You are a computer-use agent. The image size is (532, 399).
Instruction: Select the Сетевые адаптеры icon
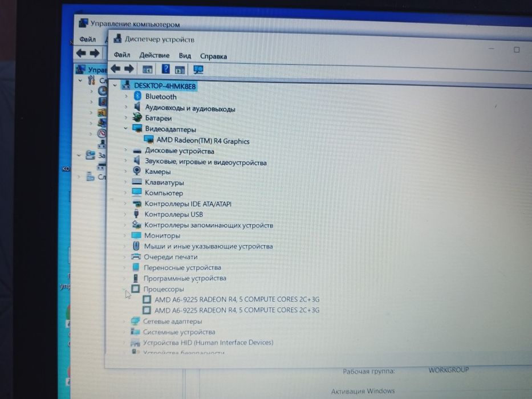tap(135, 320)
